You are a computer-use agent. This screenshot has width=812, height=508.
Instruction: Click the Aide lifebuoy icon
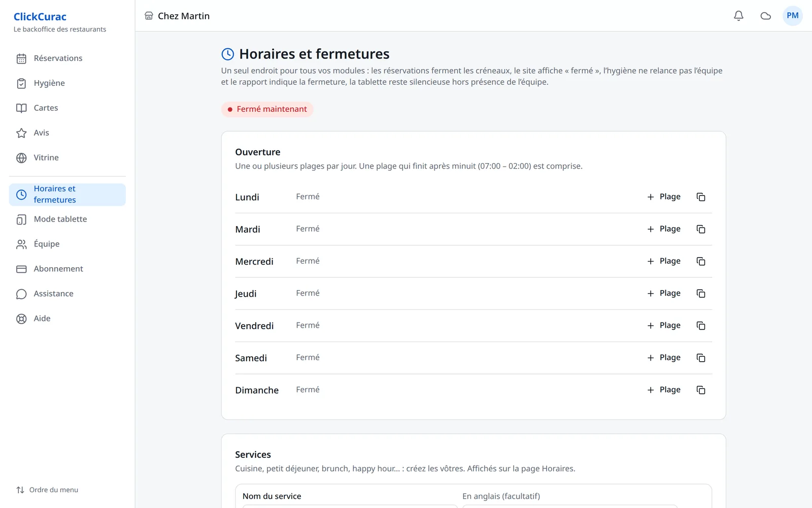click(x=21, y=319)
